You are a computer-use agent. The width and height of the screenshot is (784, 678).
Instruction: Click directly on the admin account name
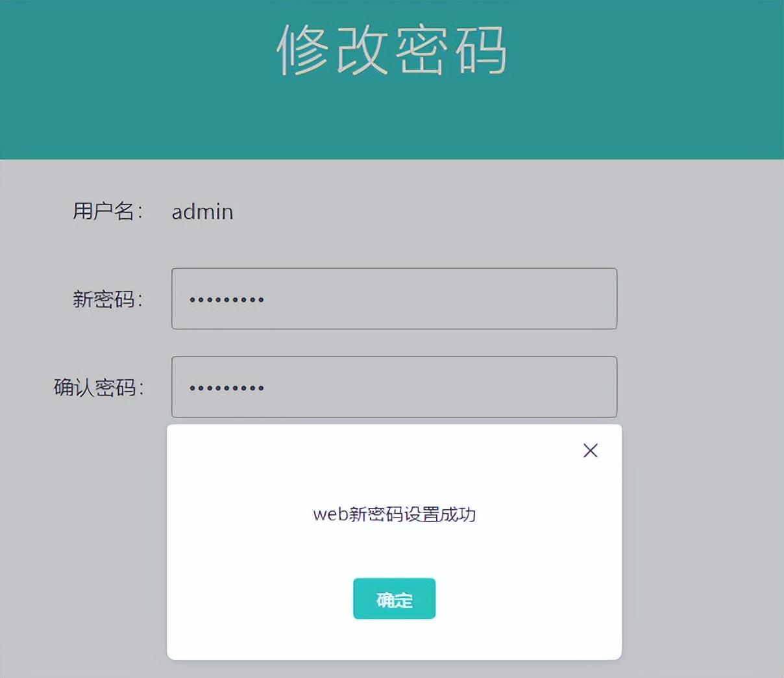point(202,211)
